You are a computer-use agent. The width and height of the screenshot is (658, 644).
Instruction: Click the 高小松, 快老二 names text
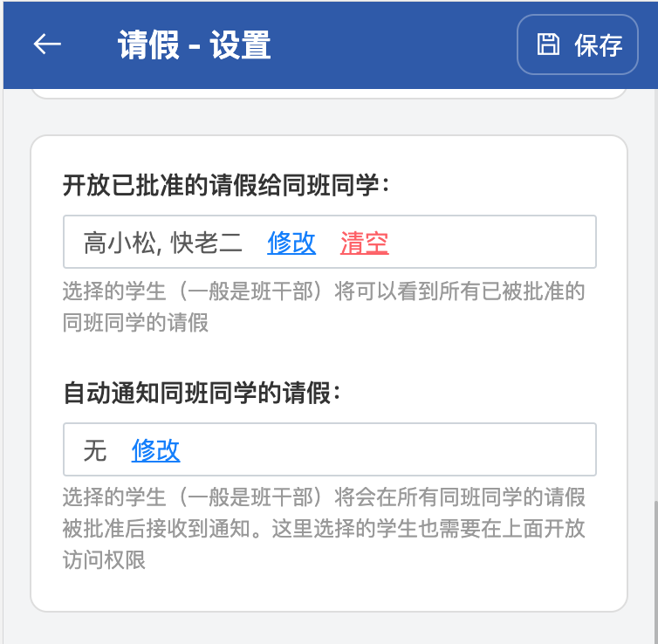tap(162, 243)
